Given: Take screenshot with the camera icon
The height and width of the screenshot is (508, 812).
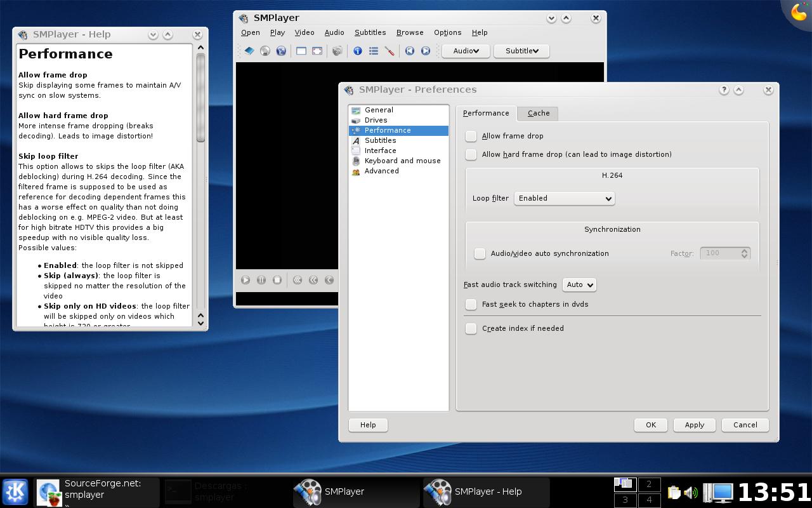Looking at the screenshot, I should [x=337, y=51].
